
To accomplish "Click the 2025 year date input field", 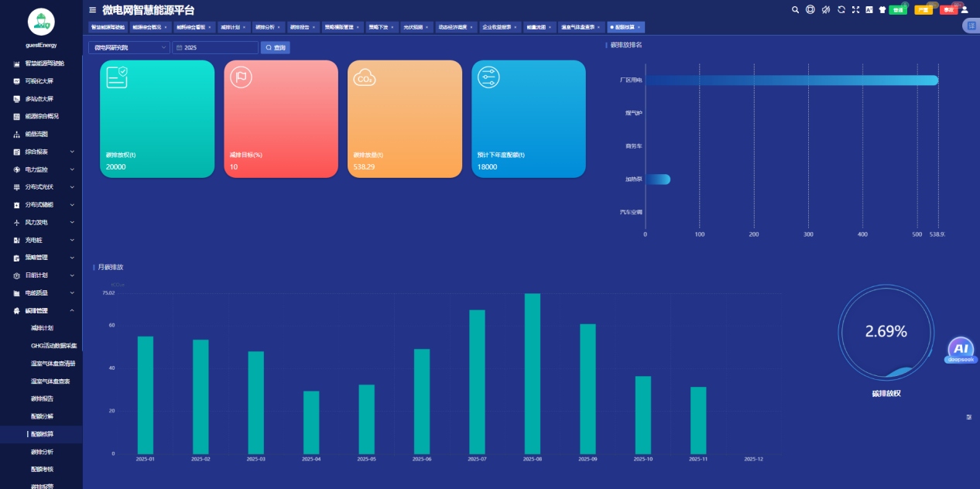I will coord(215,48).
